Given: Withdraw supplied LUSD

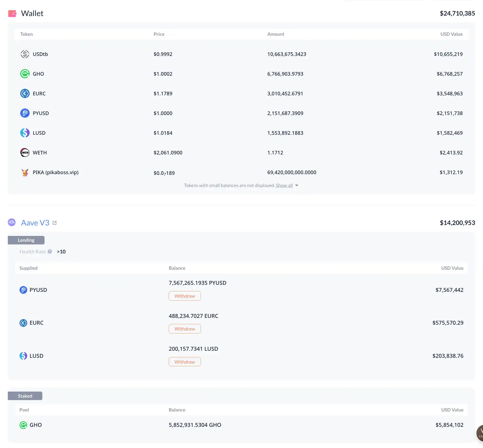Looking at the screenshot, I should pos(185,362).
